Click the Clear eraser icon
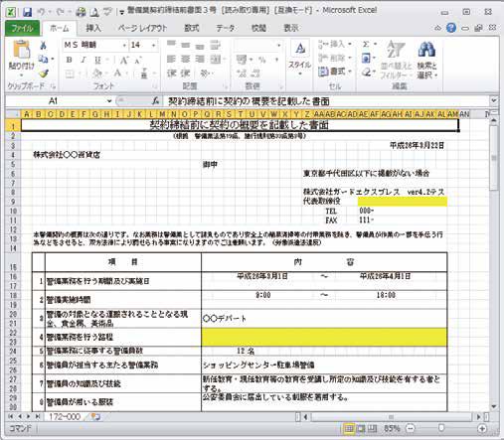The width and height of the screenshot is (504, 440). [x=366, y=73]
